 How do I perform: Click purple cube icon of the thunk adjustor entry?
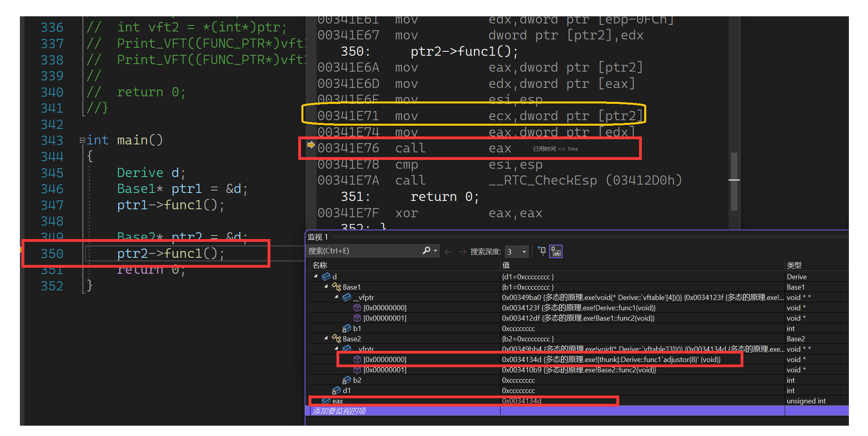click(357, 359)
